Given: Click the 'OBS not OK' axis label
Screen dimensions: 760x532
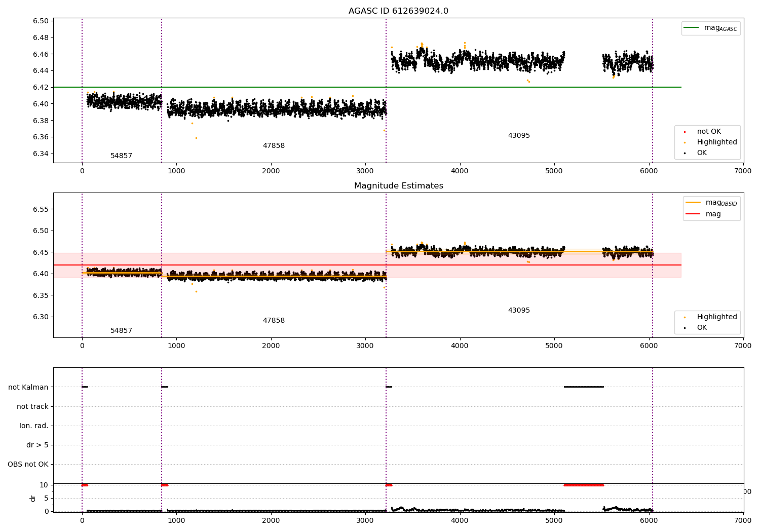Looking at the screenshot, I should coord(28,465).
